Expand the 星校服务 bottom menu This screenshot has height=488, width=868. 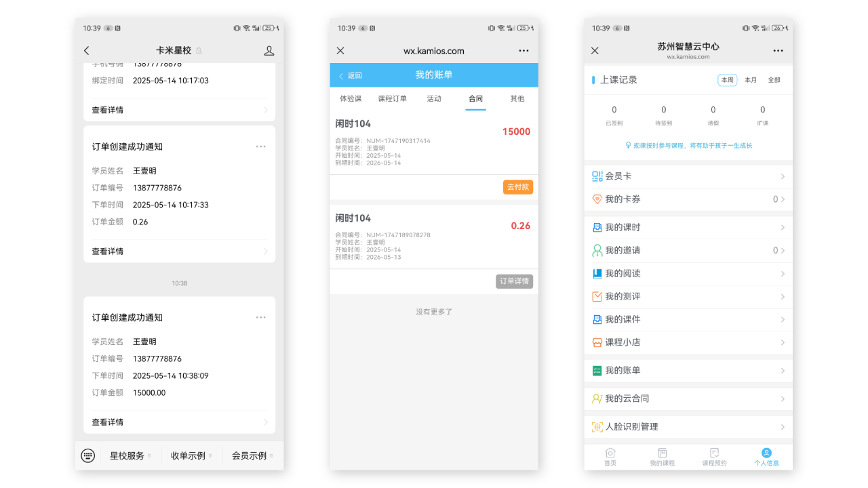(x=130, y=455)
